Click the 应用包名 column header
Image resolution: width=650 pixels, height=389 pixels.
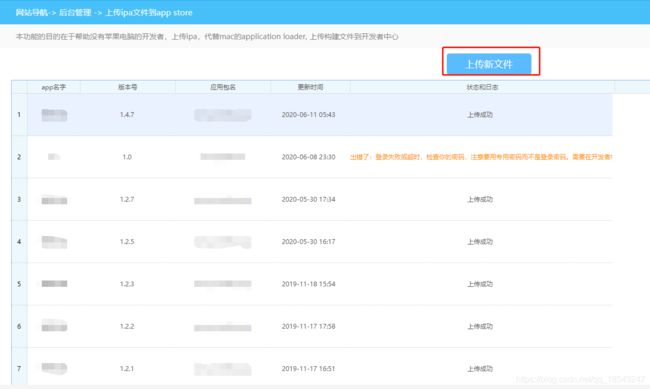(x=223, y=87)
